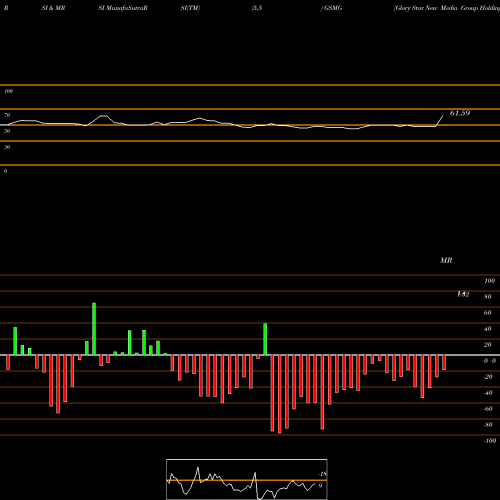Click the end of the white RSI line near 61.59
The image size is (500, 500).
[443, 116]
